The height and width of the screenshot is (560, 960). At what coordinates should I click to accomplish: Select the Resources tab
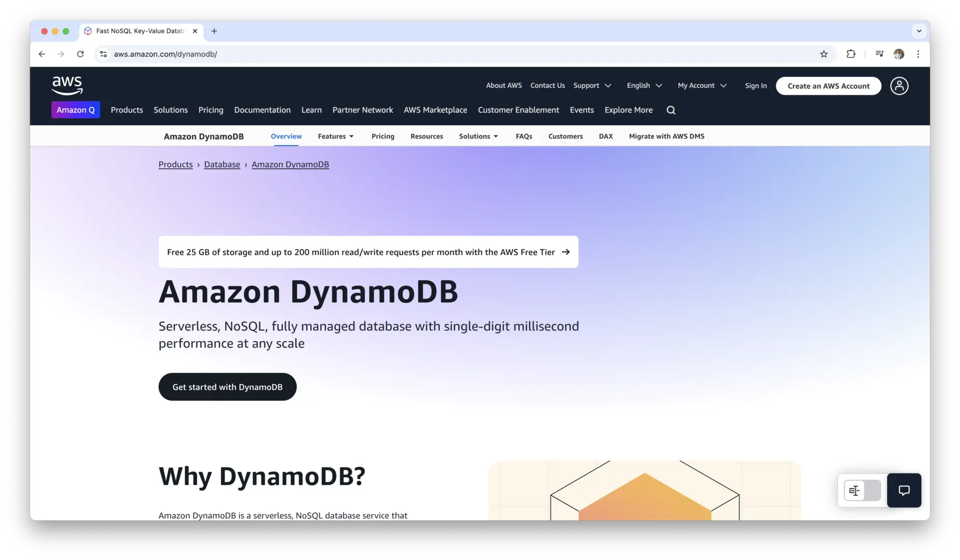click(427, 136)
